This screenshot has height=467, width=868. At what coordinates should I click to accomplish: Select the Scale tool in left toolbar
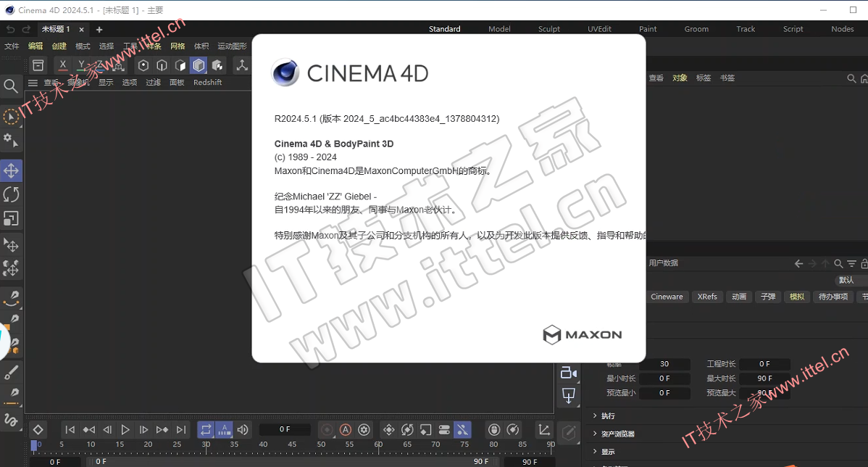11,219
